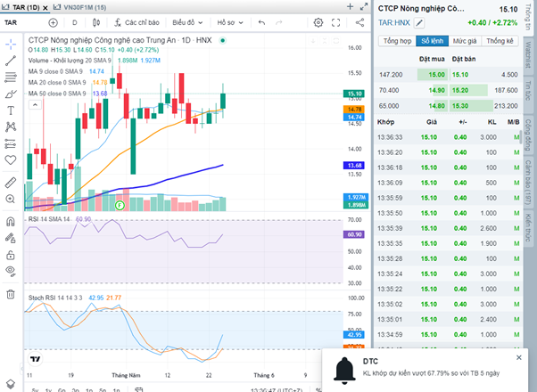The image size is (537, 392).
Task: Open Các chỉ báo indicators button
Action: [x=136, y=22]
